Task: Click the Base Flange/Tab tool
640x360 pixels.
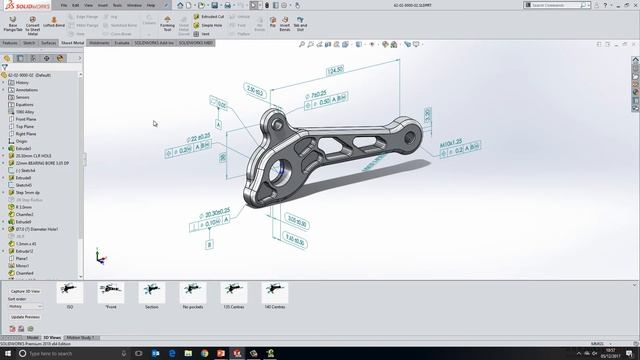Action: (x=13, y=24)
